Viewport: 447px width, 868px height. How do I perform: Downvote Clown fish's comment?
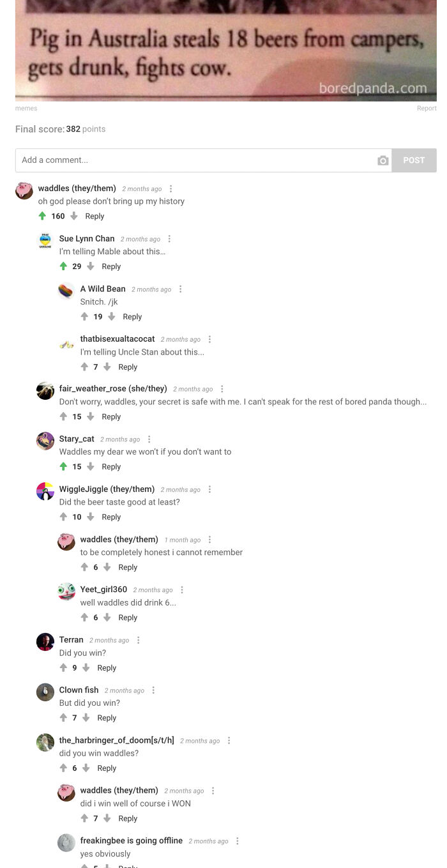[x=86, y=718]
